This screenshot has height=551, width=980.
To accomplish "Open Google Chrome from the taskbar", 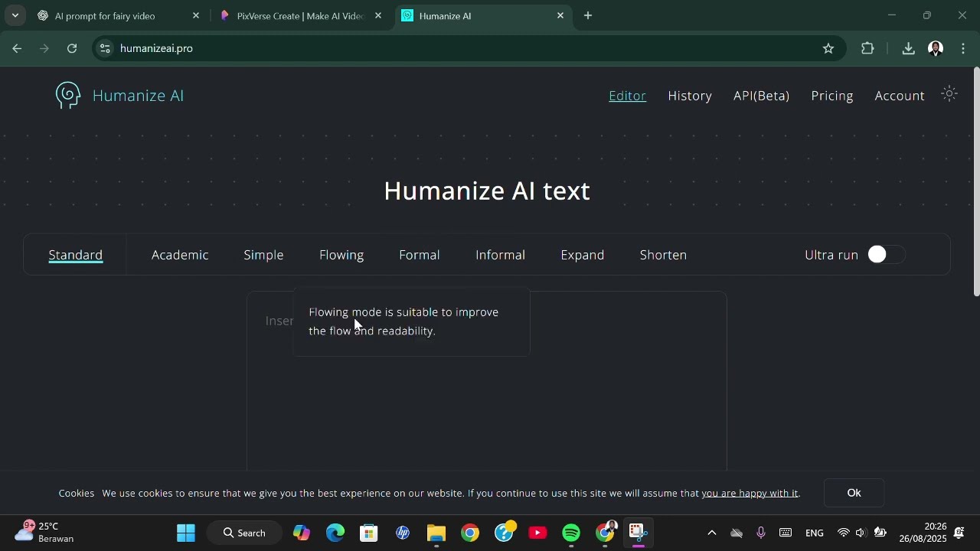I will pyautogui.click(x=470, y=533).
